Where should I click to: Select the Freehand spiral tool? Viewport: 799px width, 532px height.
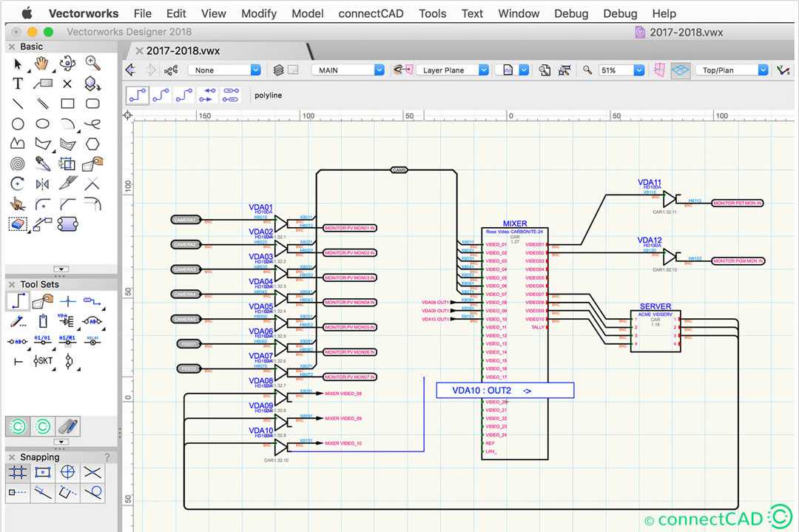[x=17, y=163]
